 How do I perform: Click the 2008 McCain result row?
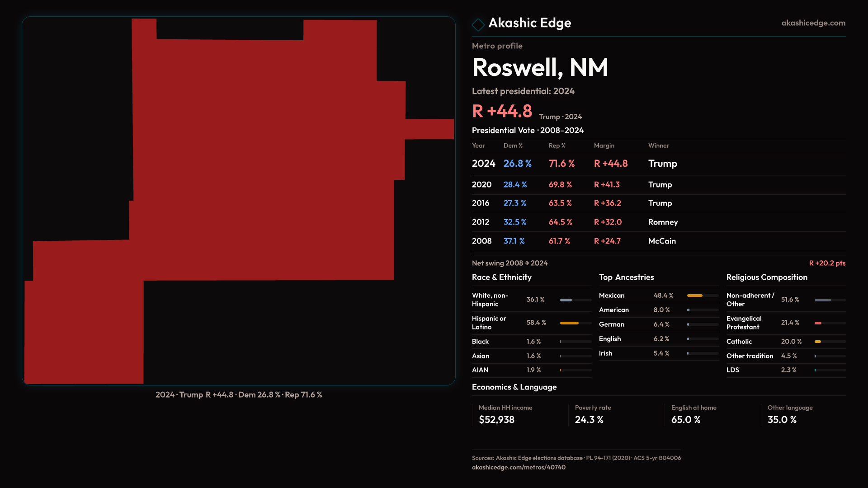click(574, 241)
